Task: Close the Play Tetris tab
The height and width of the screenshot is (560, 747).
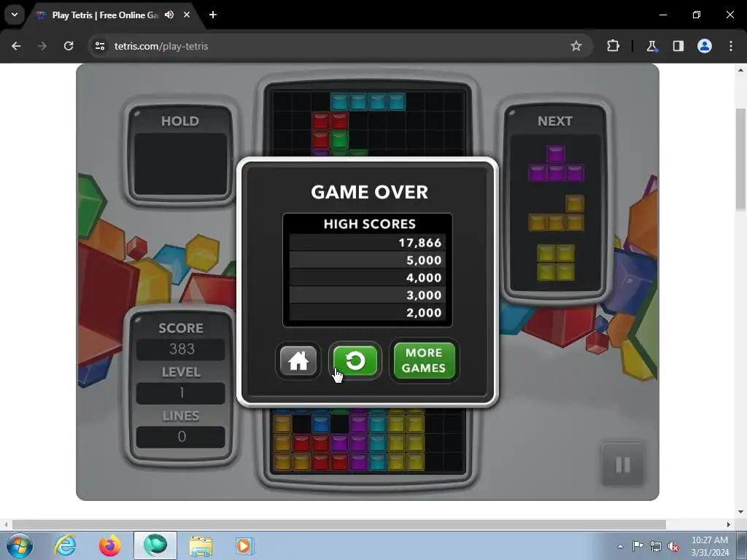Action: pos(187,15)
